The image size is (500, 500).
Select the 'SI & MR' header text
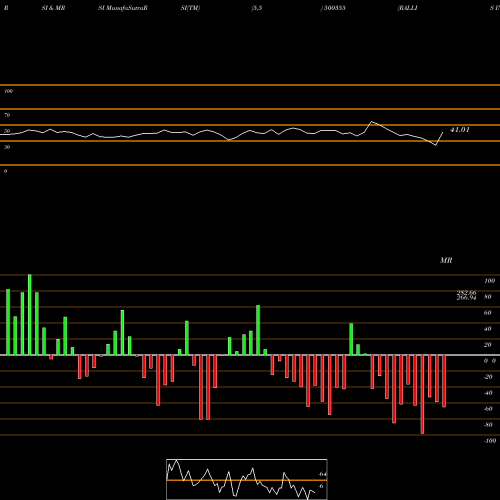53,8
